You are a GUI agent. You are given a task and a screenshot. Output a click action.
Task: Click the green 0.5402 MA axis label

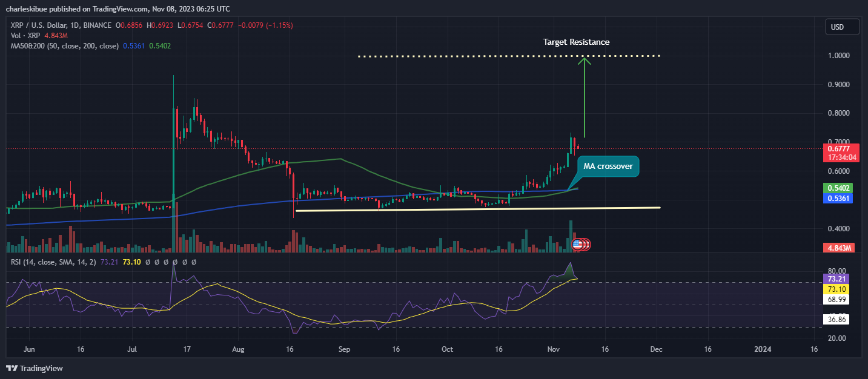[x=840, y=189]
